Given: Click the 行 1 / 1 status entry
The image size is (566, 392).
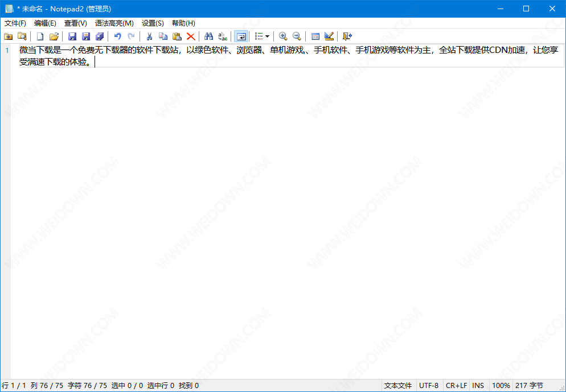Looking at the screenshot, I should [x=14, y=386].
